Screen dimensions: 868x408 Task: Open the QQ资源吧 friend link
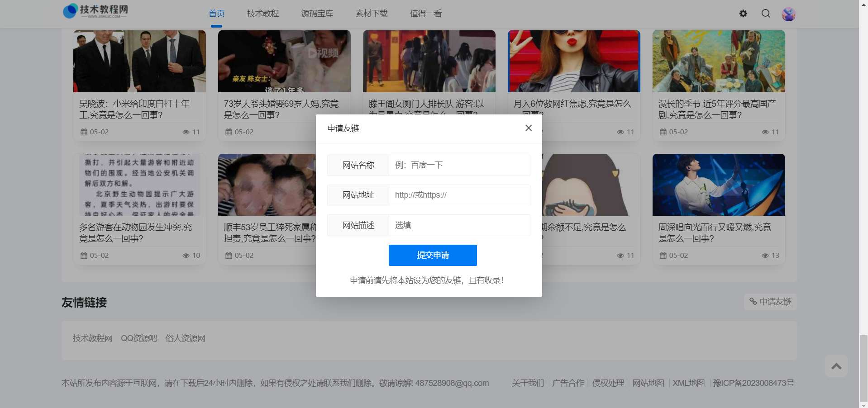pyautogui.click(x=139, y=338)
